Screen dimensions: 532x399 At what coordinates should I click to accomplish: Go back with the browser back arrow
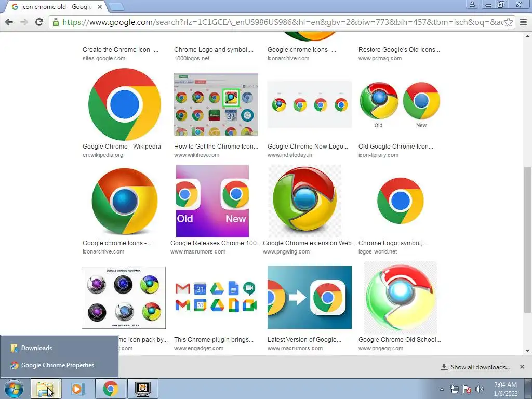[9, 22]
